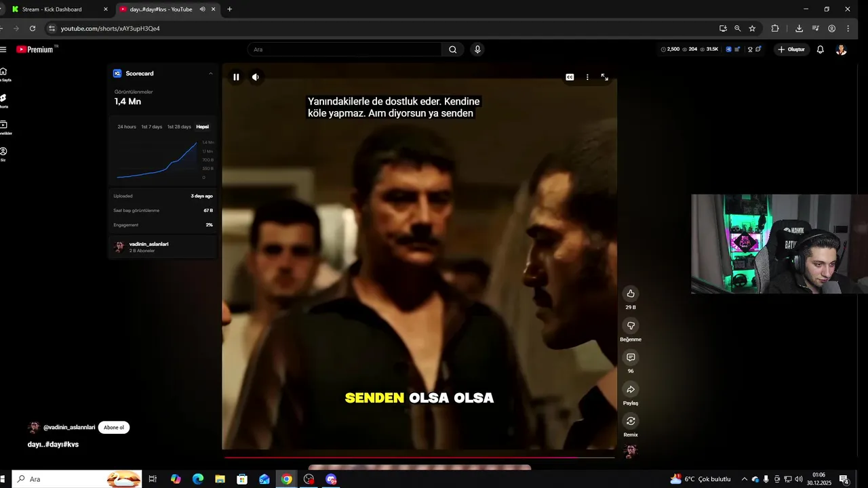This screenshot has height=488, width=868.
Task: Mute the YouTube tab audio icon
Action: (202, 9)
